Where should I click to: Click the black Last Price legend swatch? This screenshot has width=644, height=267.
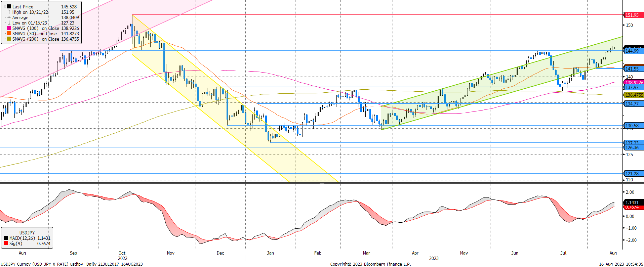click(x=9, y=7)
